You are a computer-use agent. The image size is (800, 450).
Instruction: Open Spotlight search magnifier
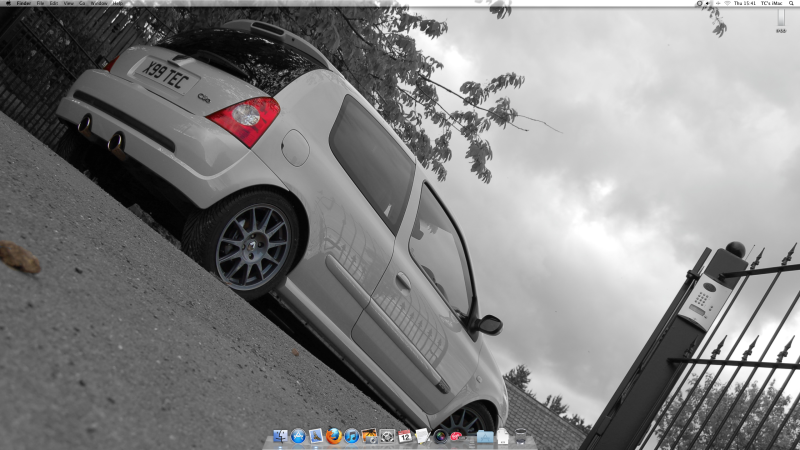[x=791, y=3]
